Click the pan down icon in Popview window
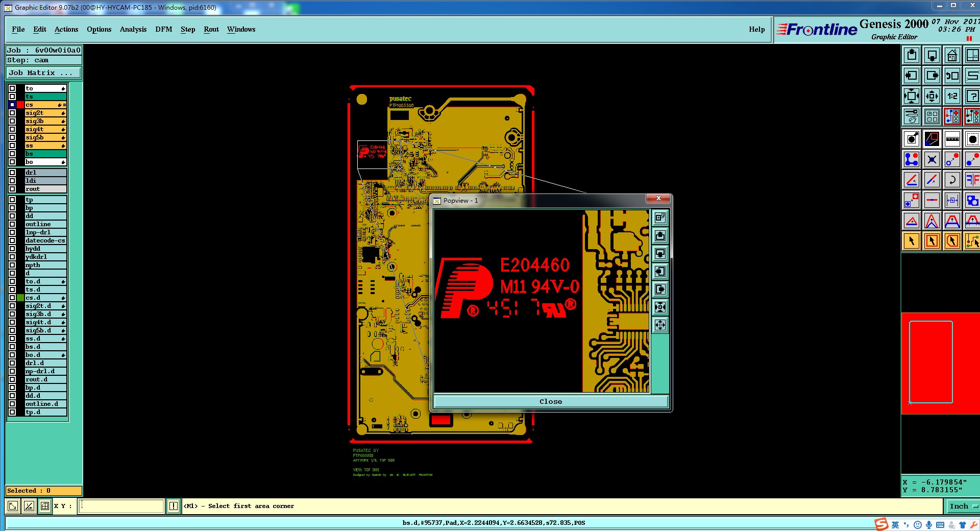 (660, 254)
